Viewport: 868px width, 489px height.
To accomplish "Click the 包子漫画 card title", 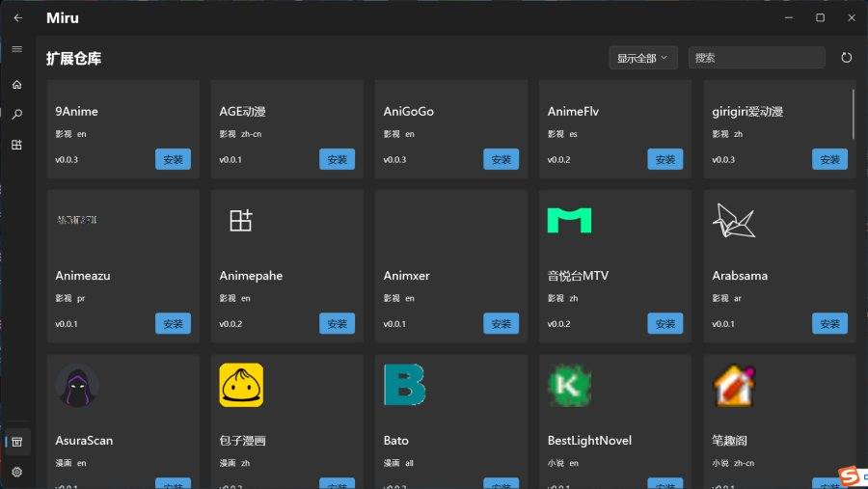I will tap(242, 440).
